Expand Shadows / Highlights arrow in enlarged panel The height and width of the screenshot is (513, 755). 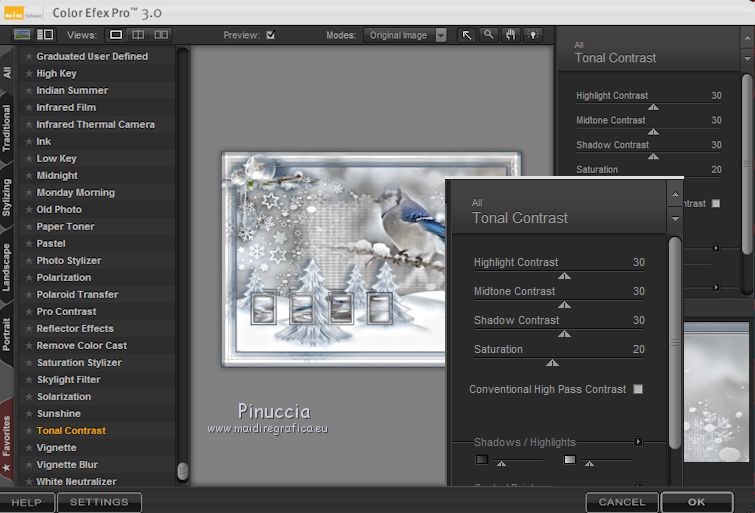[x=638, y=441]
